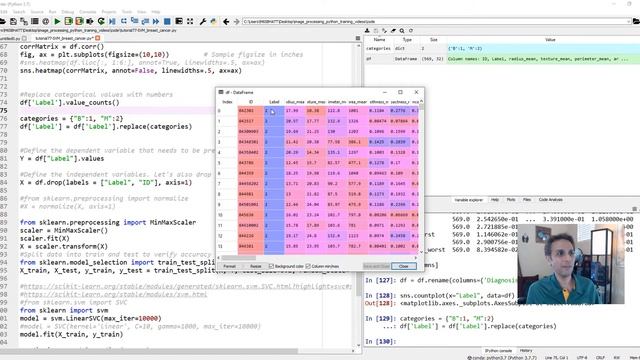Switch to the Code Analysis tab
This screenshot has height=360, width=640.
pos(551,200)
